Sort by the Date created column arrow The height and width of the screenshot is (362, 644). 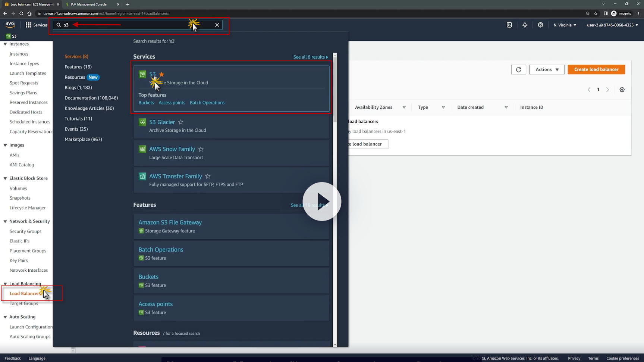point(506,107)
